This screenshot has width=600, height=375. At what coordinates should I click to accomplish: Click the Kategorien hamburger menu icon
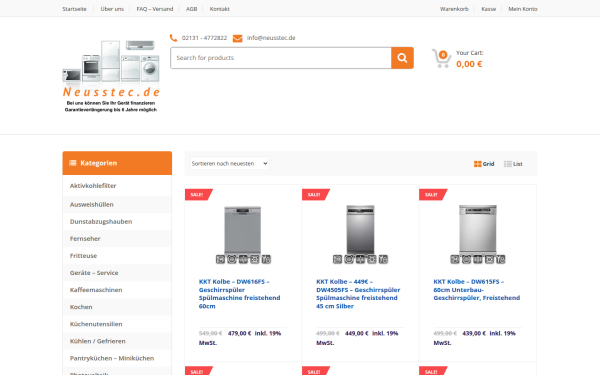[x=73, y=163]
